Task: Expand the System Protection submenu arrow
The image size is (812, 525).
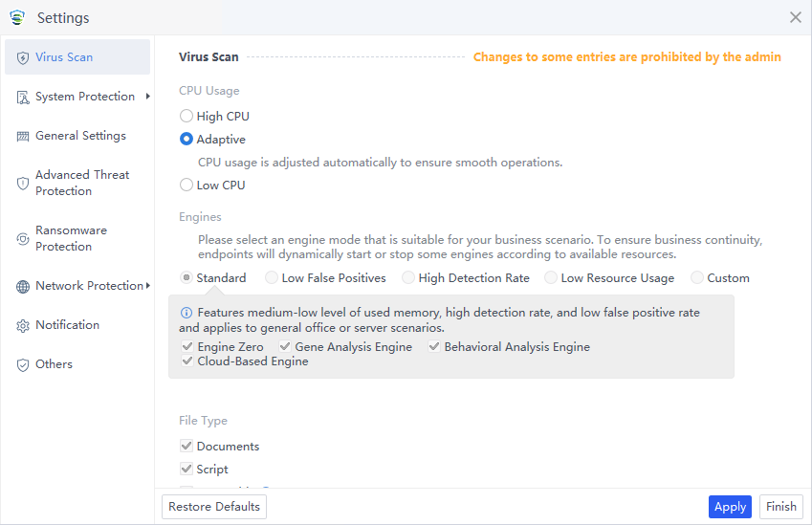Action: pyautogui.click(x=147, y=97)
